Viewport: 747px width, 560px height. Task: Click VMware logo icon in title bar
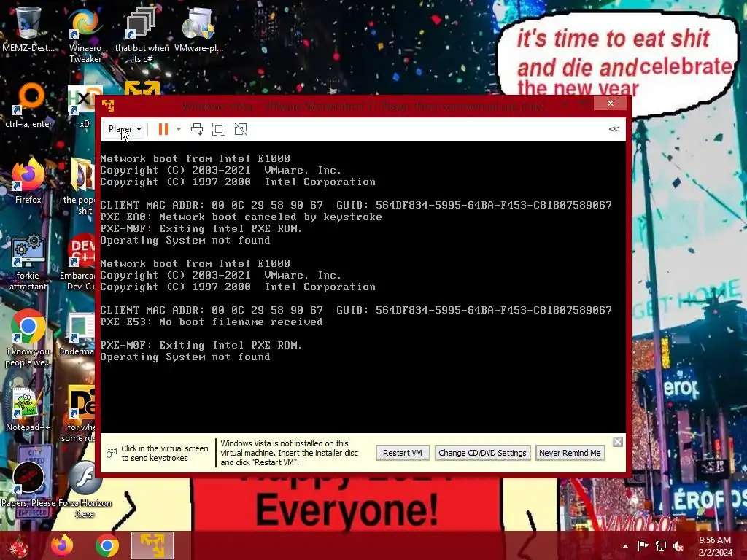click(108, 105)
